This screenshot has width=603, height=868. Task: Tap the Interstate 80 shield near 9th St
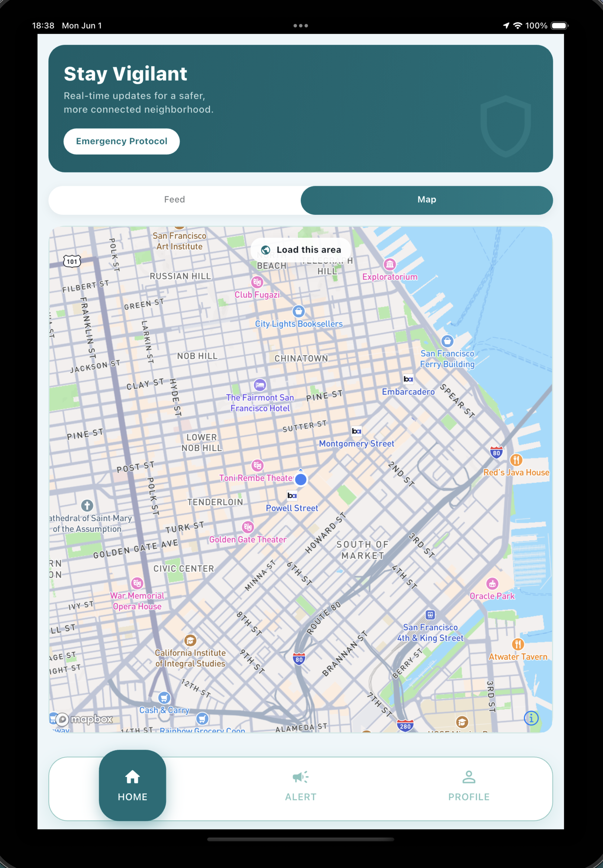coord(299,659)
